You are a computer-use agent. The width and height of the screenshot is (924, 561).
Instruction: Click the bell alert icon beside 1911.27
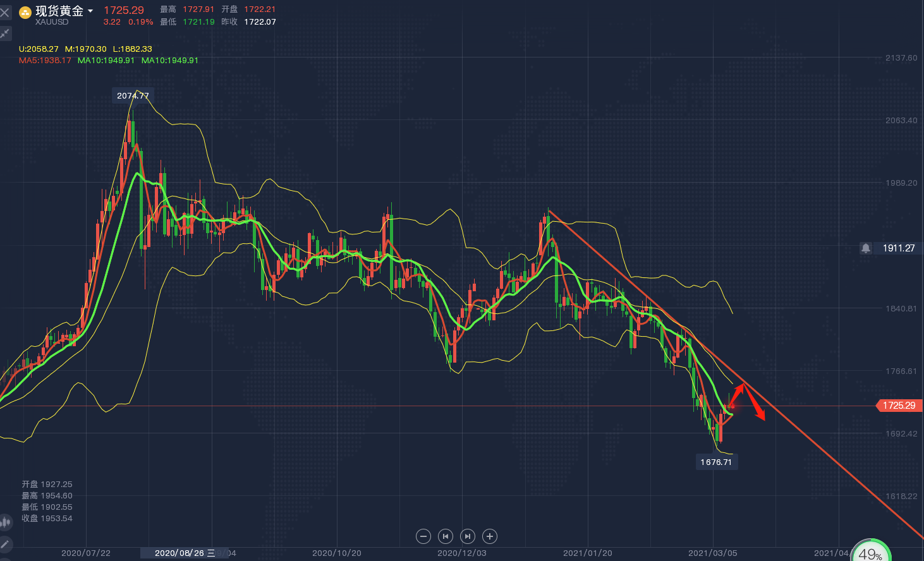[x=866, y=248]
